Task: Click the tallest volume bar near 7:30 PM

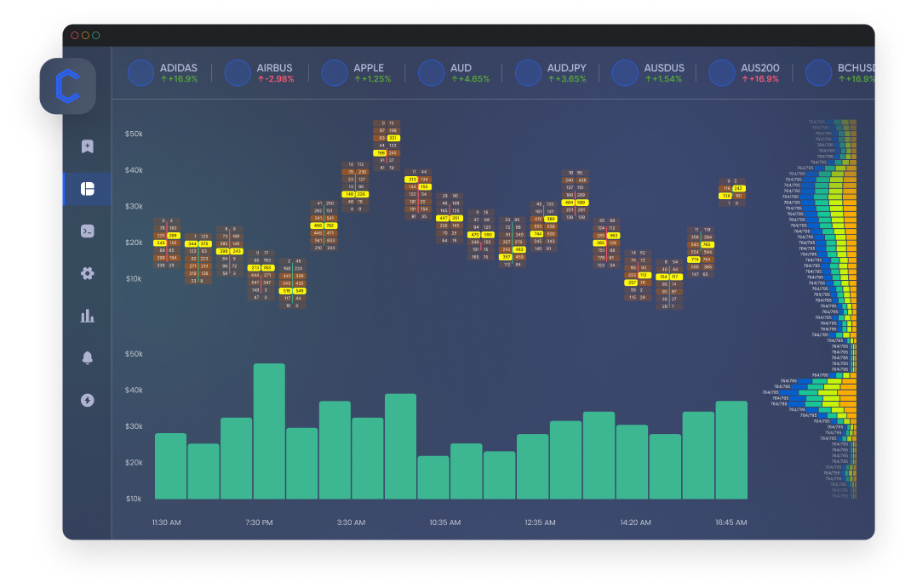Action: pos(269,431)
